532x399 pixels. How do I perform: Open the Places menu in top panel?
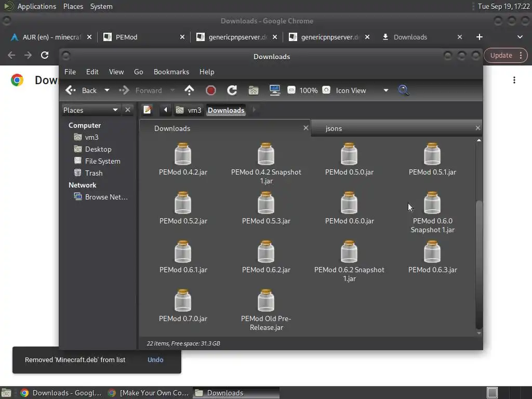click(x=73, y=6)
